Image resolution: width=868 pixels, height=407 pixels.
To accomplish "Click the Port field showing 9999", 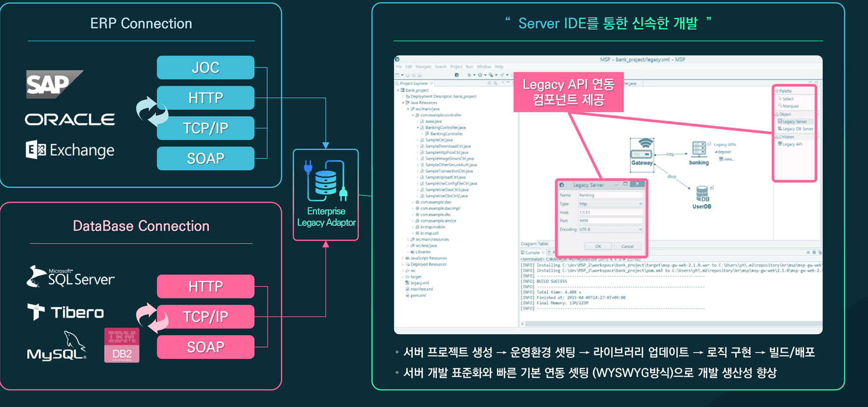I will [x=611, y=221].
